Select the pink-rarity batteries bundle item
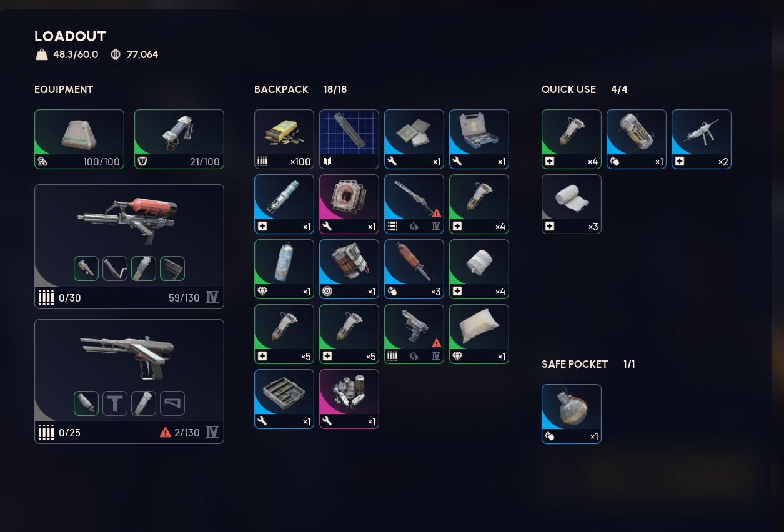The height and width of the screenshot is (532, 784). point(349,399)
